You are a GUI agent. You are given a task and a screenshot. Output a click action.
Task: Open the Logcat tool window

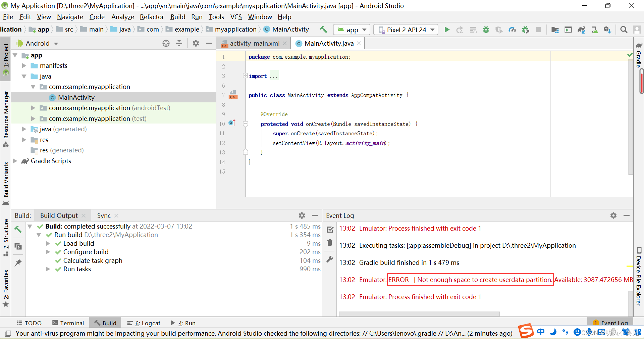[144, 323]
